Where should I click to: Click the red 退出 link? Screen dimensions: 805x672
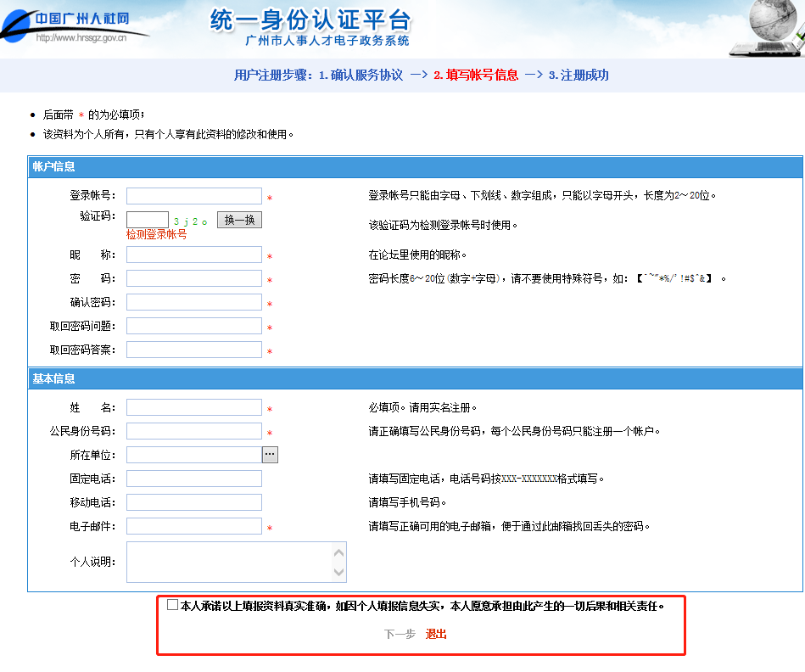(x=436, y=634)
